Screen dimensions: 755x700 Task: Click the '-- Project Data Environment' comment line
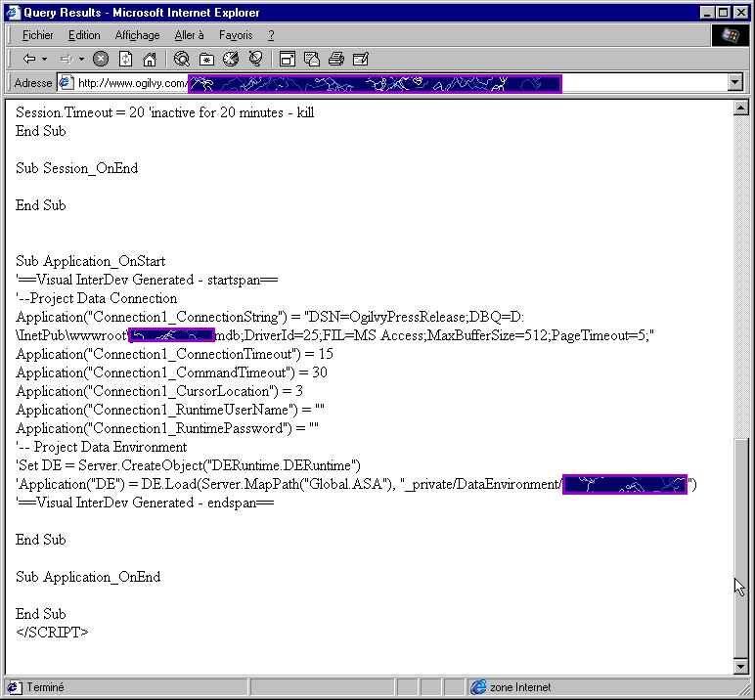101,447
